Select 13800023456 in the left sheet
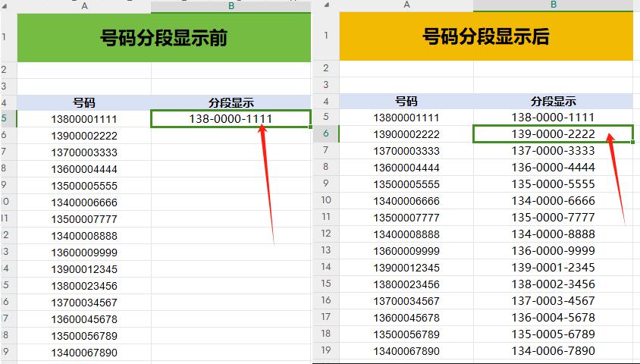The height and width of the screenshot is (364, 640). 84,286
